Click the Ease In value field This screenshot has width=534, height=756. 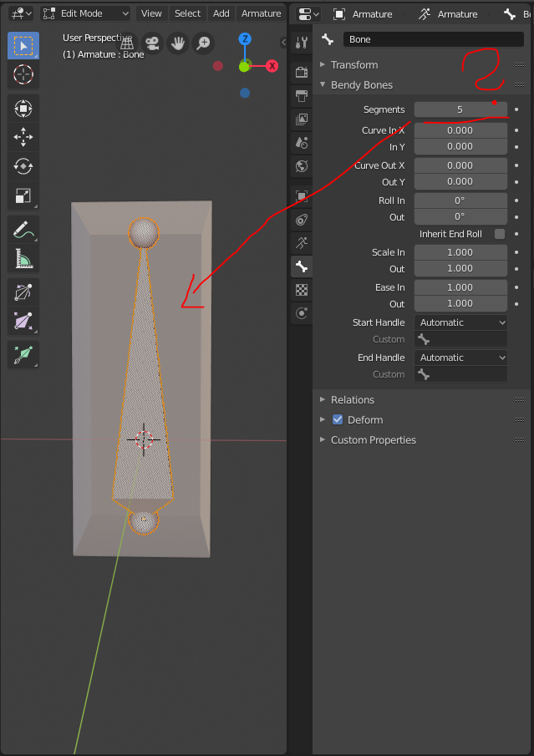[x=460, y=287]
